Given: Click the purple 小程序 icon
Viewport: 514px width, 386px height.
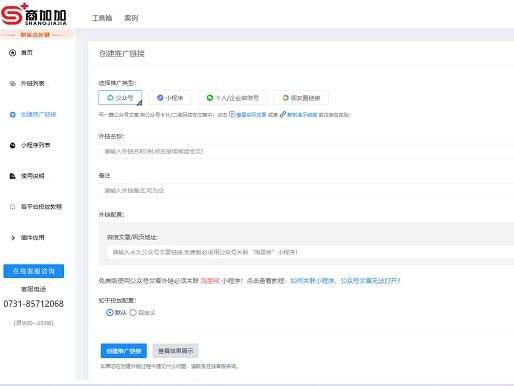Looking at the screenshot, I should [160, 98].
